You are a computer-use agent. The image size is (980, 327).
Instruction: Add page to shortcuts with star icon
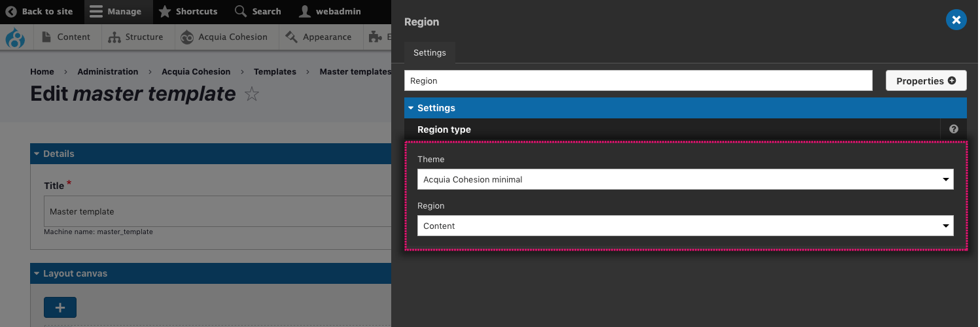(252, 95)
